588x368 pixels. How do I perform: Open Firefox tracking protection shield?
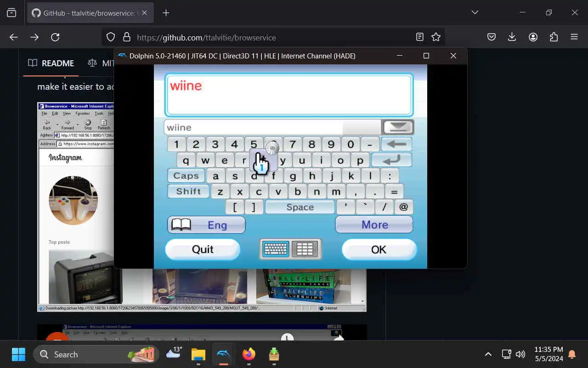[x=111, y=37]
